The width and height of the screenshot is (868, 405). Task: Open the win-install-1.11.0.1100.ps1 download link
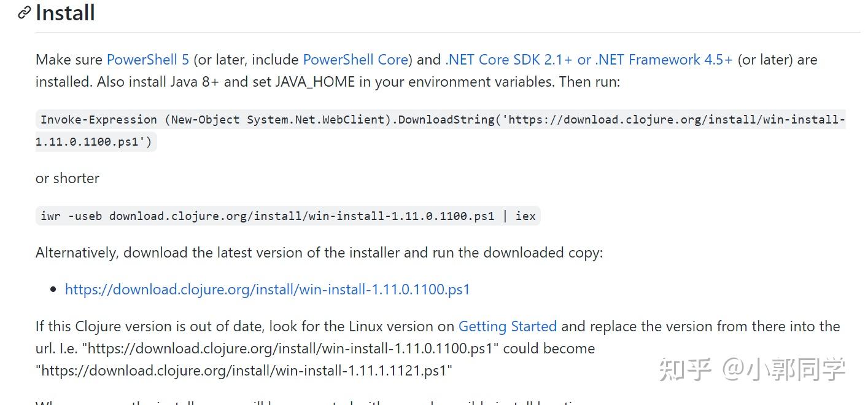[267, 289]
